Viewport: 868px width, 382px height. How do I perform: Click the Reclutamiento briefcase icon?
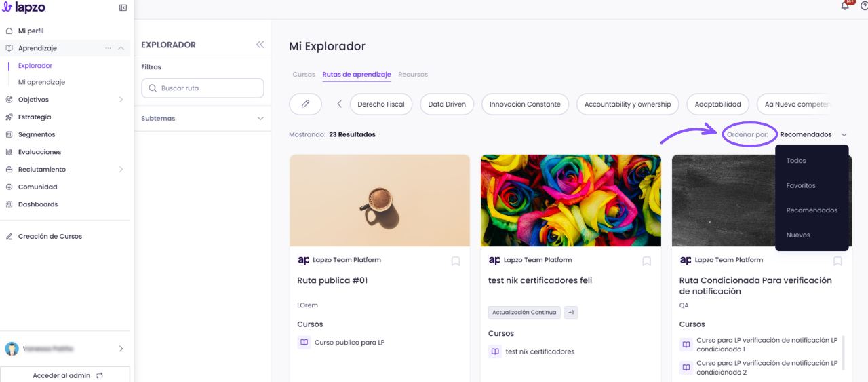9,169
